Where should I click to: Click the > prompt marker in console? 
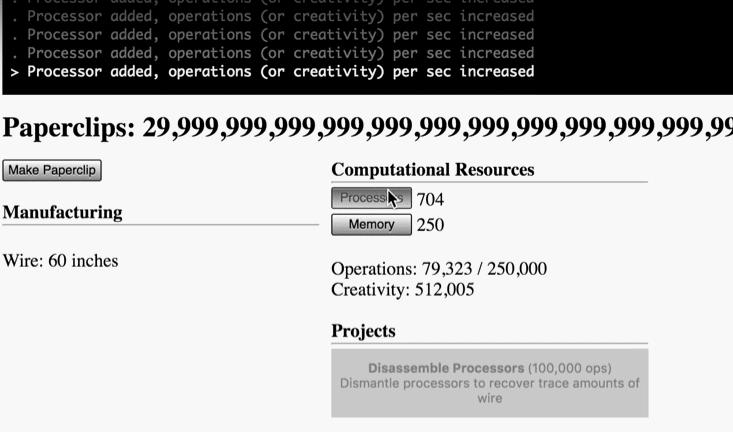(14, 72)
